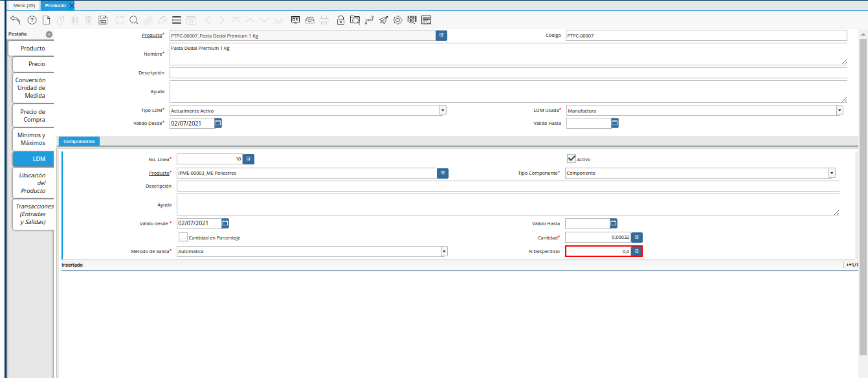Open calculator beside Cantidad field

tap(637, 238)
